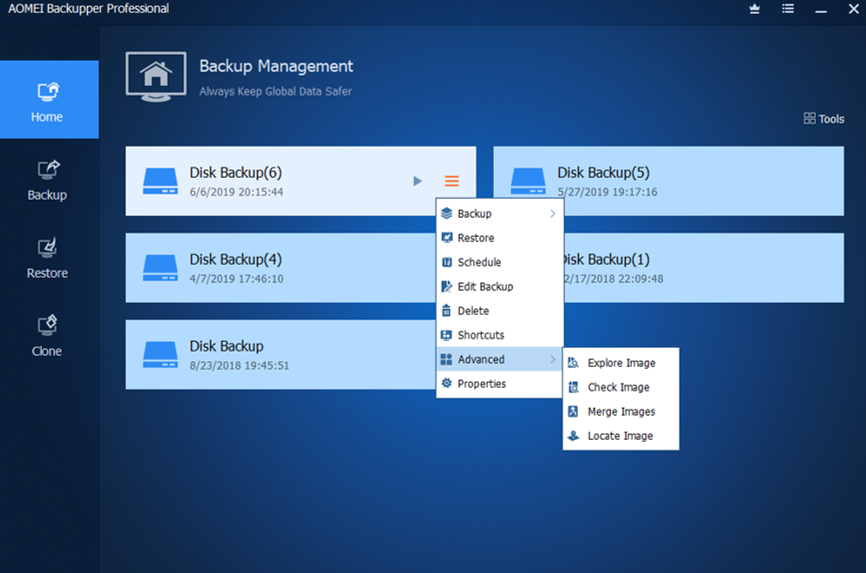This screenshot has height=573, width=866.
Task: Click the Disk Backup(5) disk icon
Action: tap(528, 181)
